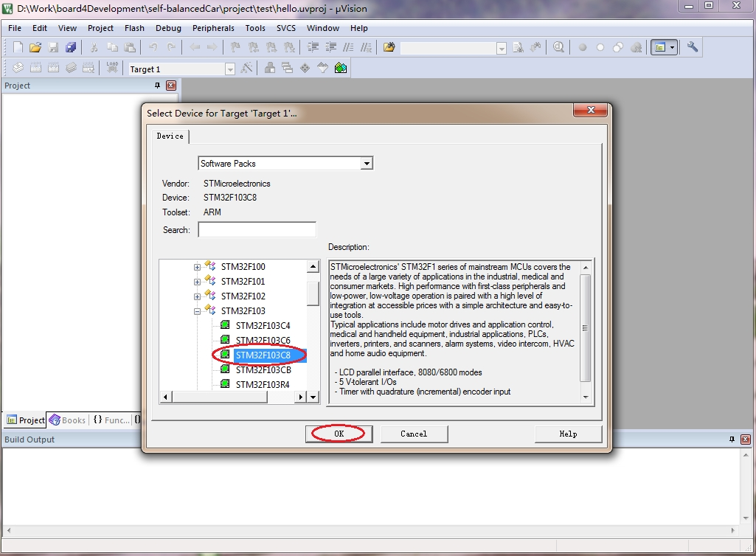The image size is (756, 556).
Task: Open the Tools menu
Action: (x=255, y=28)
